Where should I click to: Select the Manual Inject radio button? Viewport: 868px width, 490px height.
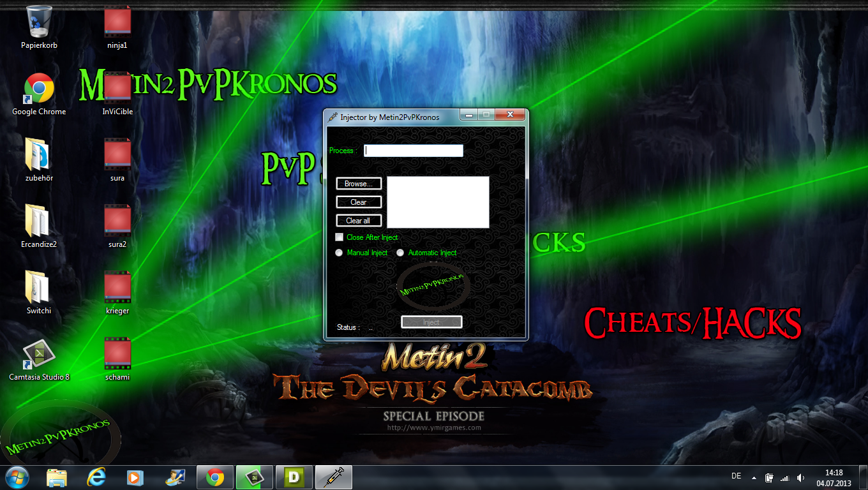click(339, 253)
